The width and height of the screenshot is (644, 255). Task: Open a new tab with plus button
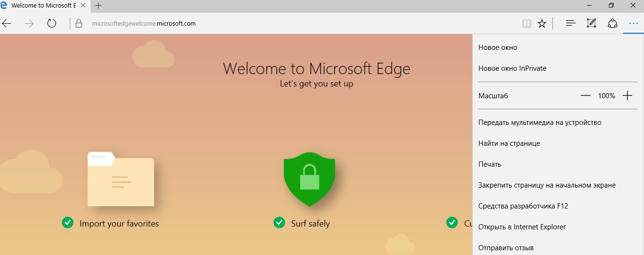coord(99,6)
